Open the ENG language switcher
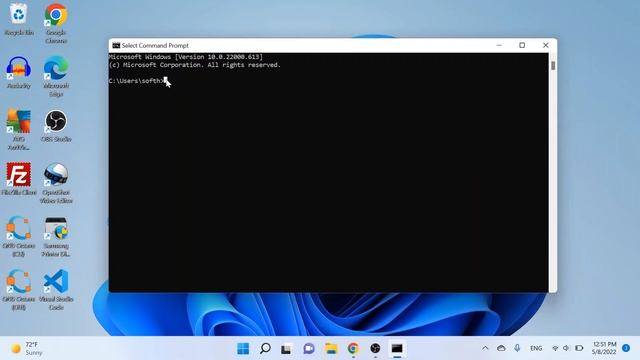 (x=536, y=348)
